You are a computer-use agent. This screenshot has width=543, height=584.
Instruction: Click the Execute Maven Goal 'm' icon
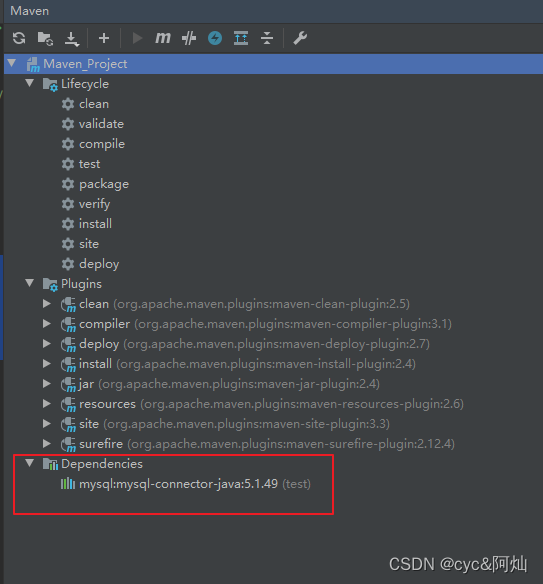tap(163, 38)
